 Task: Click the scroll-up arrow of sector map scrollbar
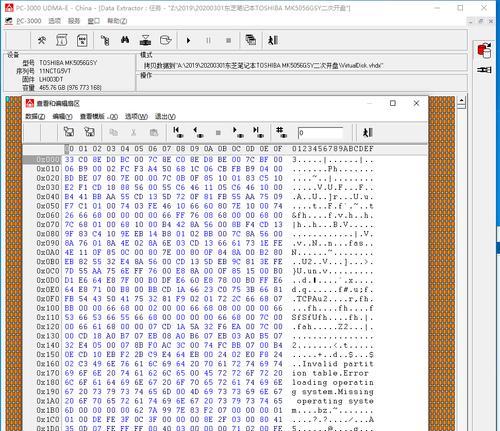tap(461, 100)
